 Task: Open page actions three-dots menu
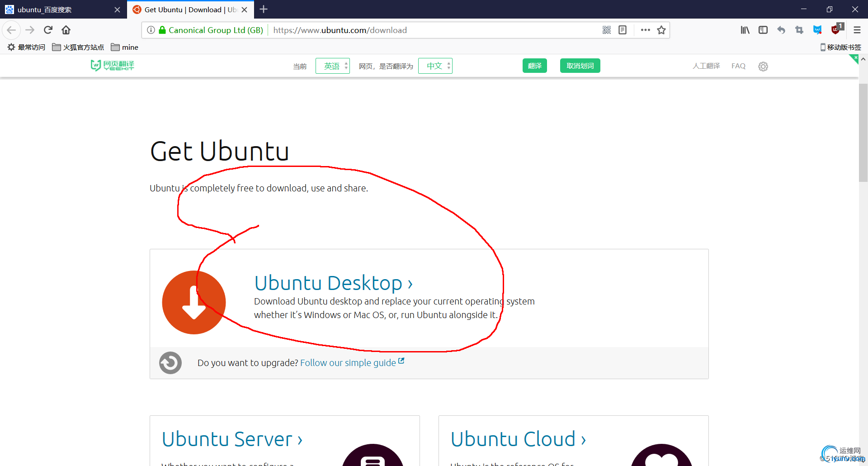[x=645, y=30]
